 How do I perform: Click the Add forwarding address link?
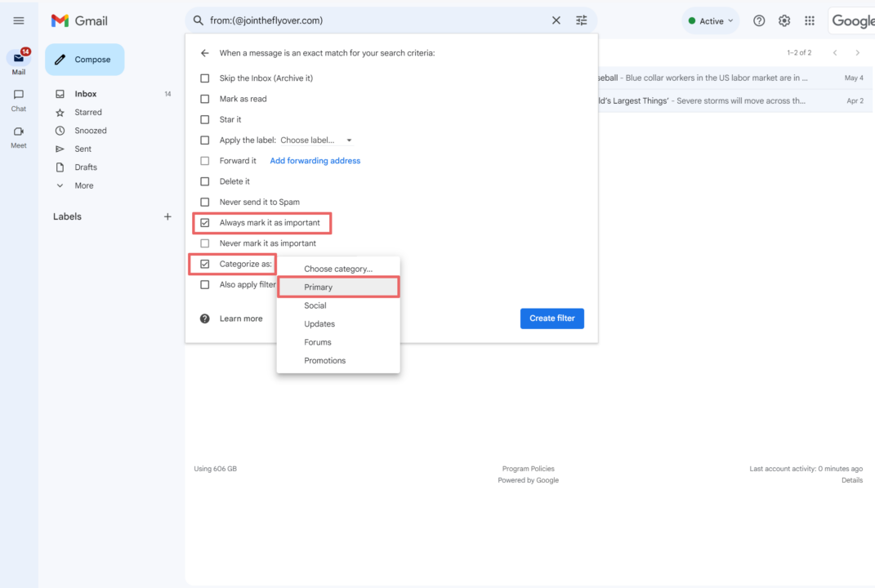(315, 161)
